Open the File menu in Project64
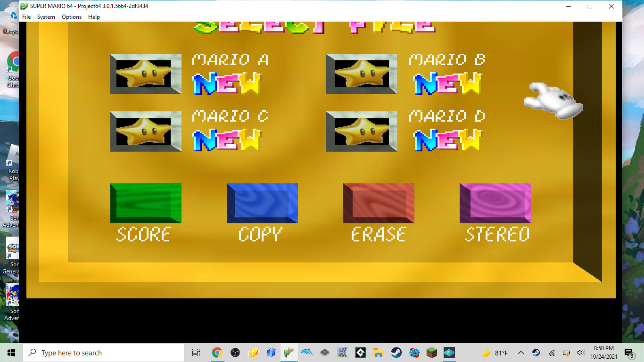The image size is (644, 362). point(26,16)
